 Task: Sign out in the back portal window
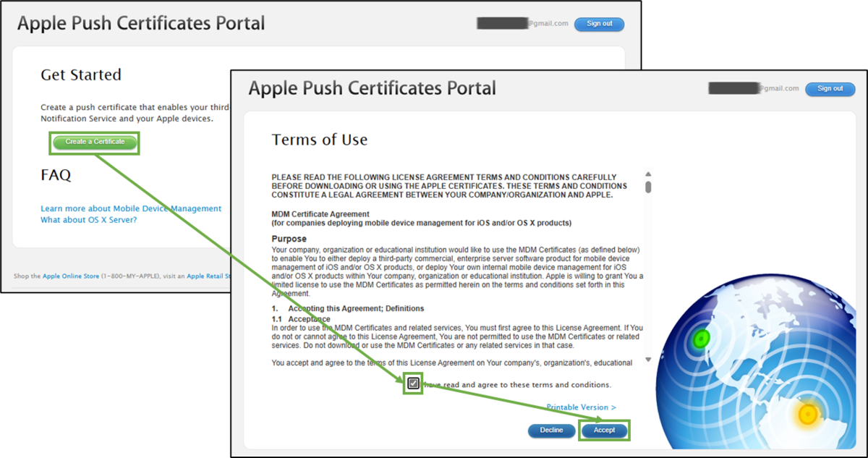pos(599,24)
